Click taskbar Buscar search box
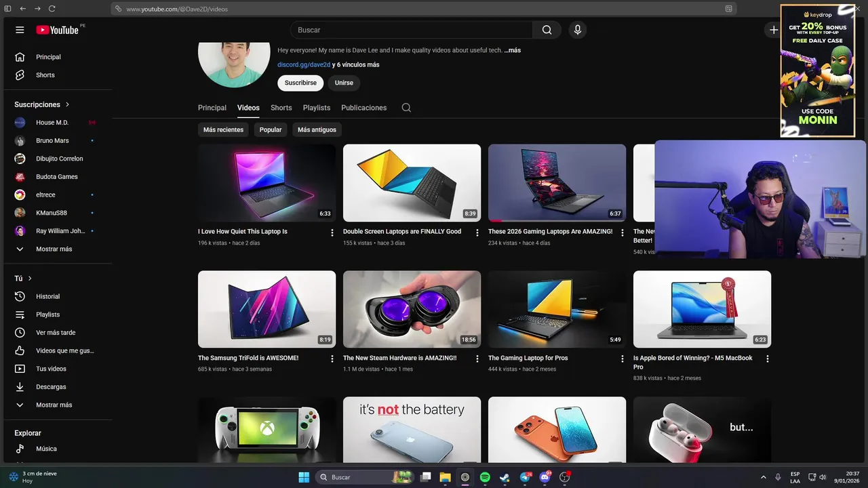The height and width of the screenshot is (488, 868). [366, 477]
